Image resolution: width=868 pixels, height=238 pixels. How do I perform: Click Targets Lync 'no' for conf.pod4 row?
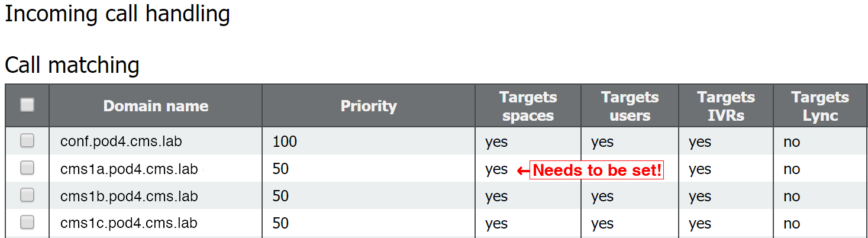792,142
